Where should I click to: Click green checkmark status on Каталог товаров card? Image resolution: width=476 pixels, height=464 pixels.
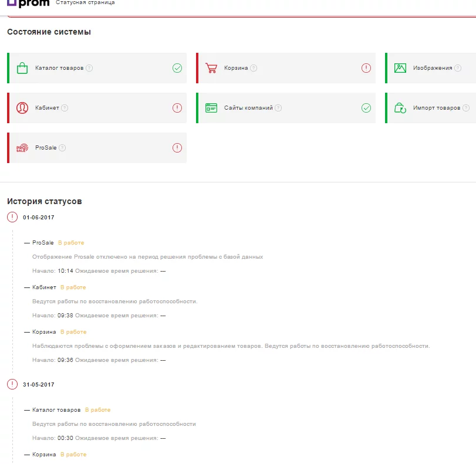[x=177, y=68]
